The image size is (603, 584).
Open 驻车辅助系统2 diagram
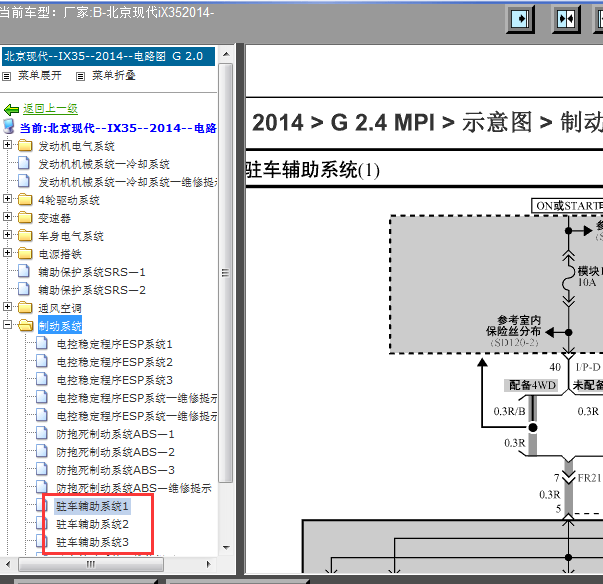pos(92,524)
